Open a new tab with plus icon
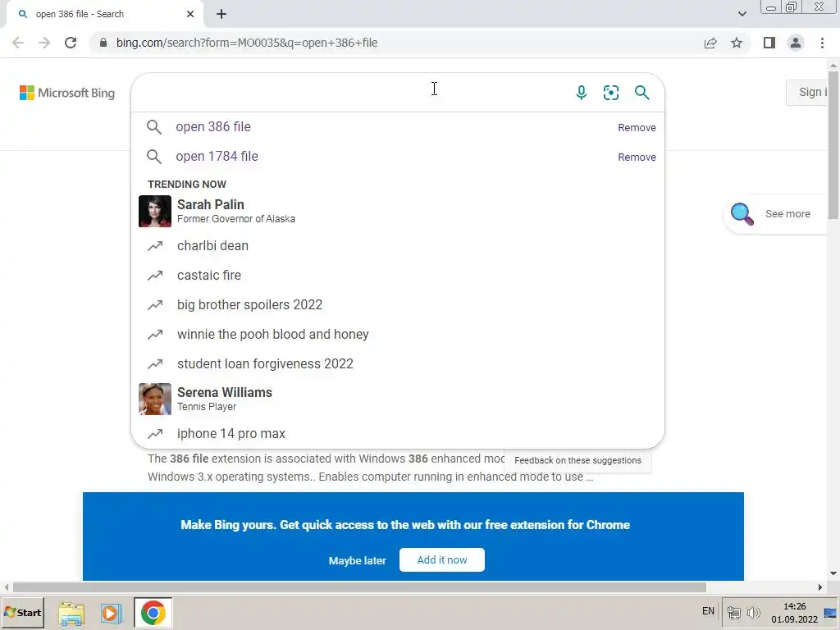Viewport: 840px width, 630px height. tap(221, 15)
